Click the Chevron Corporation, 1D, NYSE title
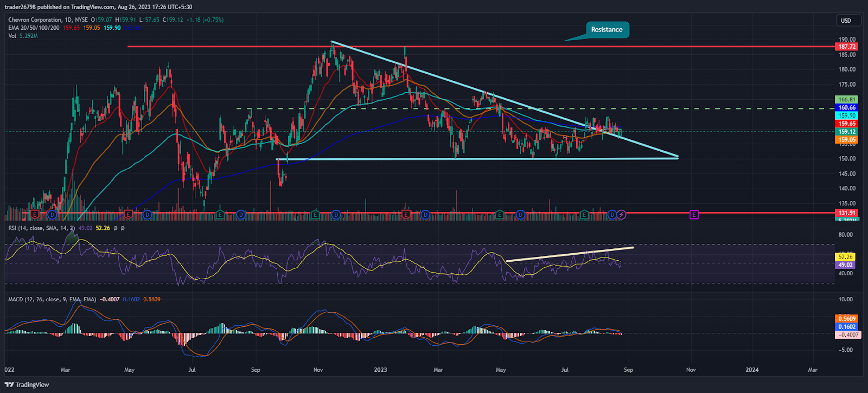Viewport: 868px width, 393px height. 48,20
